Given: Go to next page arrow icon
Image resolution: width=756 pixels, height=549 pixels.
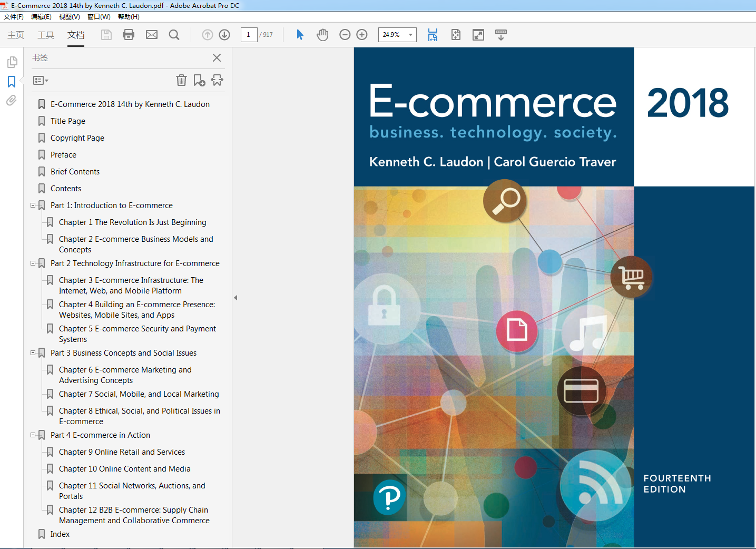Looking at the screenshot, I should point(224,35).
